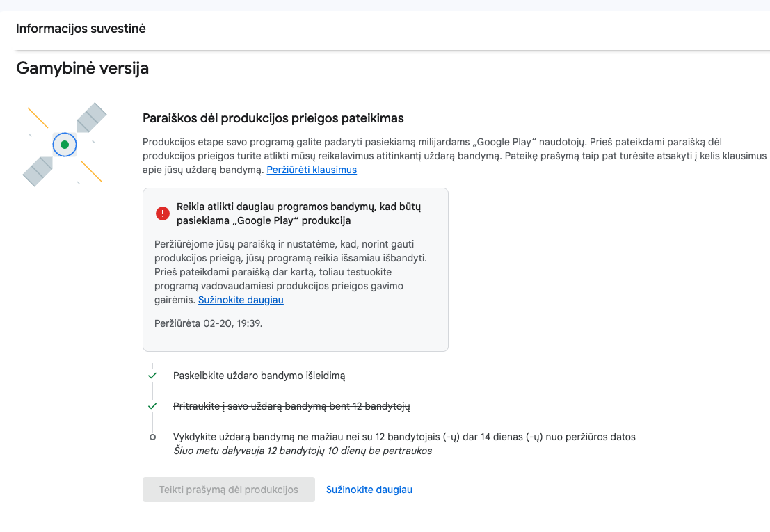Image resolution: width=770 pixels, height=532 pixels.
Task: Click the satellite illustration
Action: [x=65, y=145]
